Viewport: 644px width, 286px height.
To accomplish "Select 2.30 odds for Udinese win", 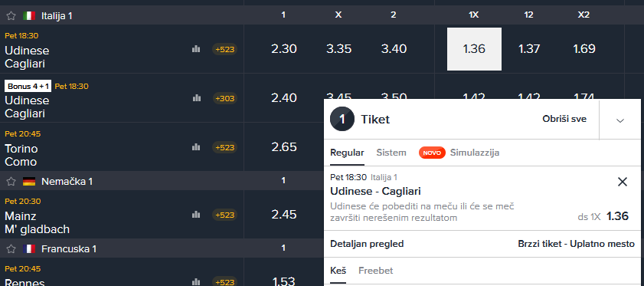I will [284, 49].
